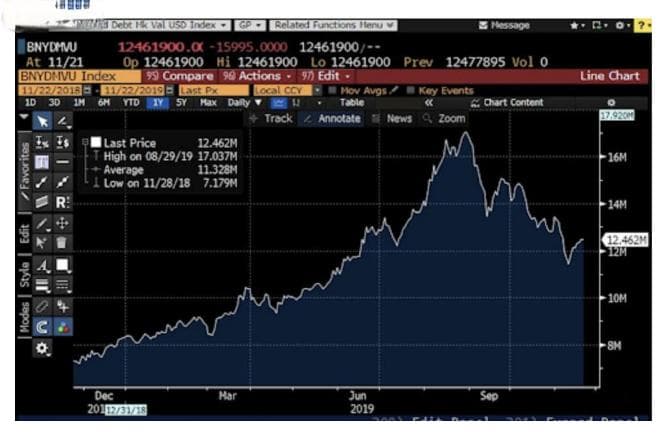Choose the dollar change measure tool

[63, 142]
